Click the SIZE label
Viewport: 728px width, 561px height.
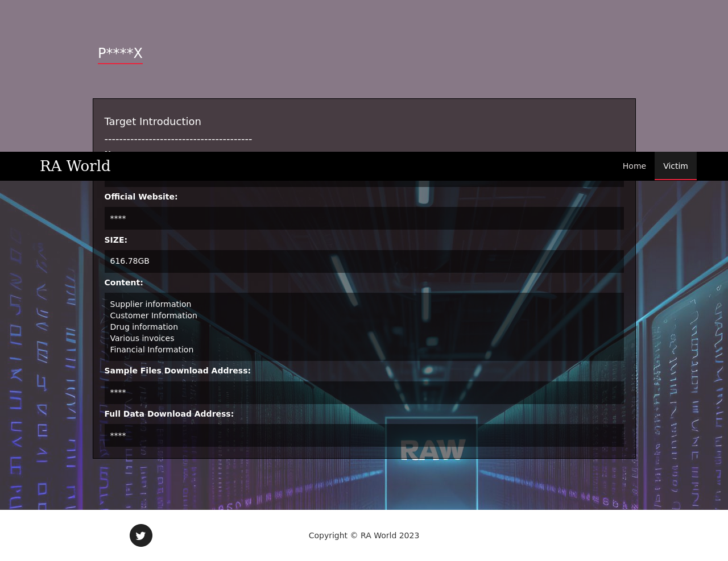point(115,240)
